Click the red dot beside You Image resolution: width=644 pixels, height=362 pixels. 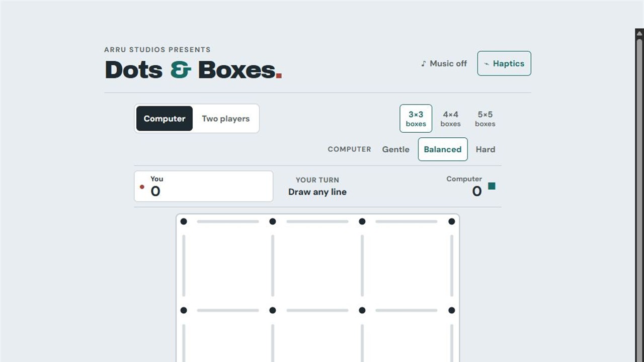(142, 187)
